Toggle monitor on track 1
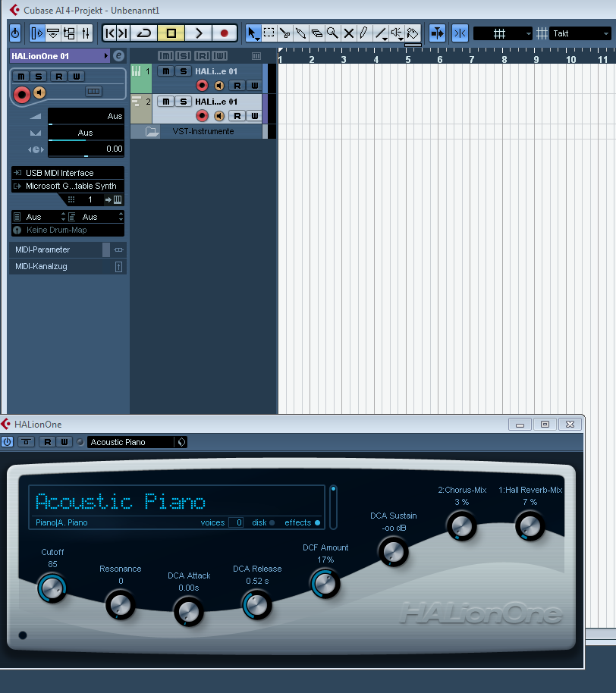Image resolution: width=616 pixels, height=693 pixels. point(219,86)
